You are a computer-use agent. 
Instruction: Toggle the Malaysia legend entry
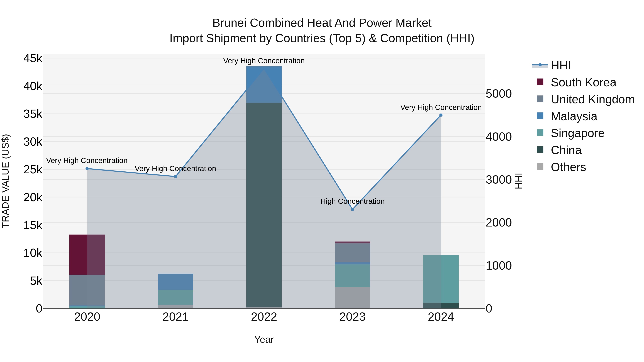pos(567,116)
